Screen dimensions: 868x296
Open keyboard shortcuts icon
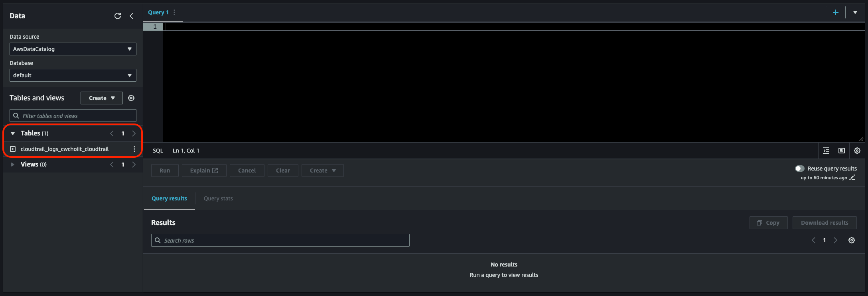(x=842, y=151)
